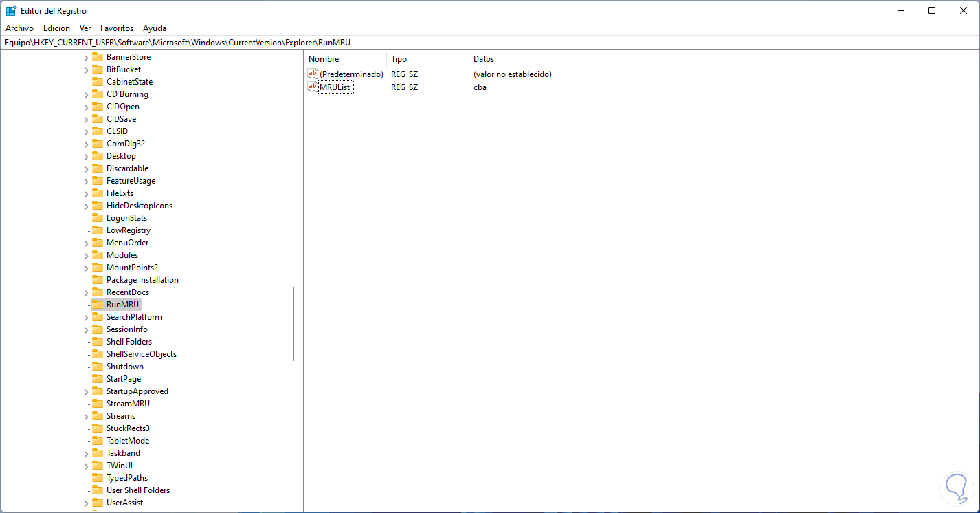Screen dimensions: 980x513
Task: Click the Package Installation folder icon
Action: (97, 280)
